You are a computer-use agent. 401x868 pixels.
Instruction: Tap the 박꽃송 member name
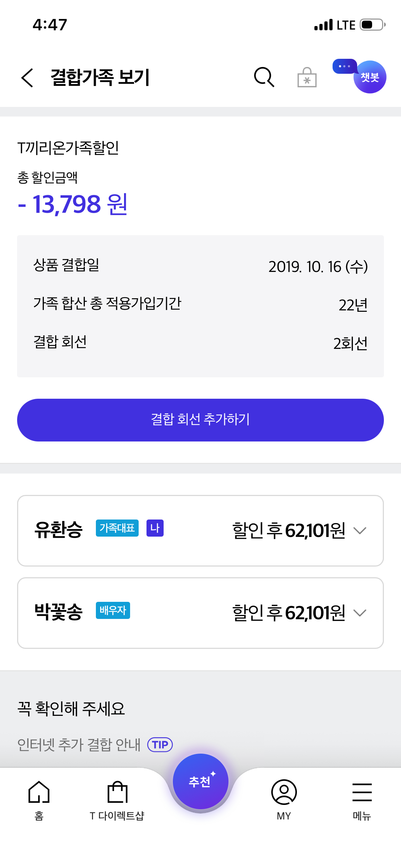click(58, 612)
